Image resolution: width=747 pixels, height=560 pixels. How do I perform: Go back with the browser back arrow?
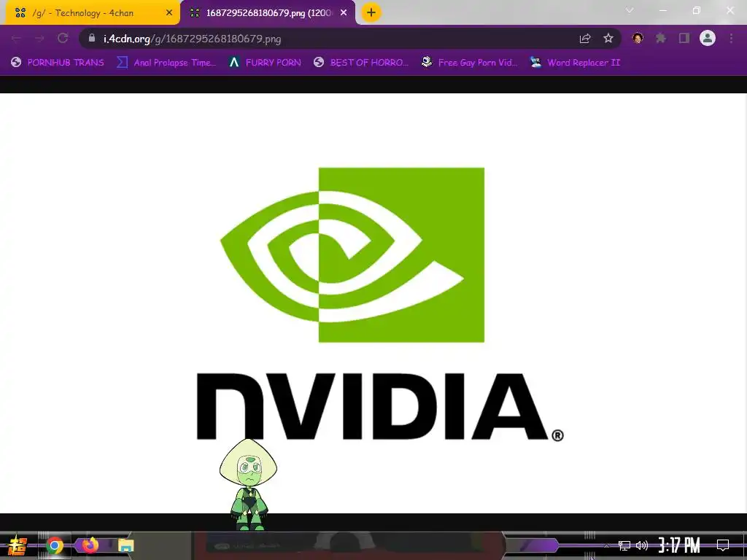(16, 38)
